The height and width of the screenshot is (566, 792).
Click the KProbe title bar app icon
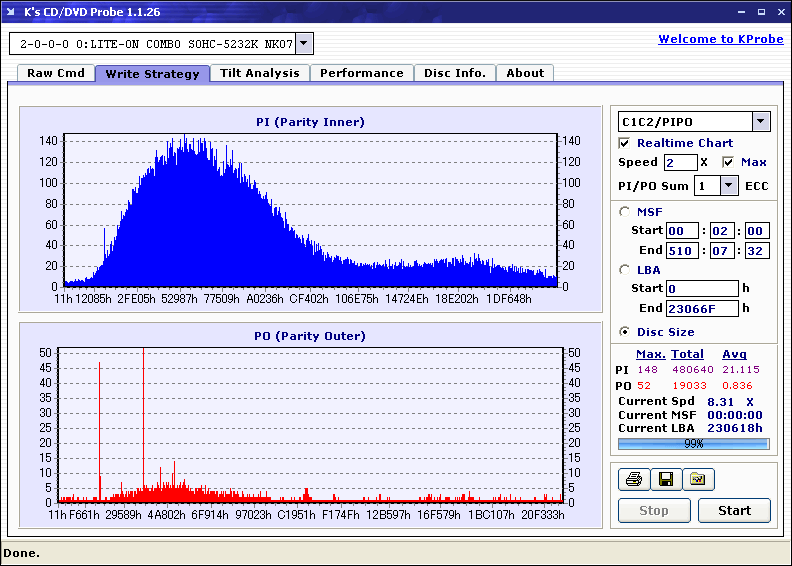(11, 12)
